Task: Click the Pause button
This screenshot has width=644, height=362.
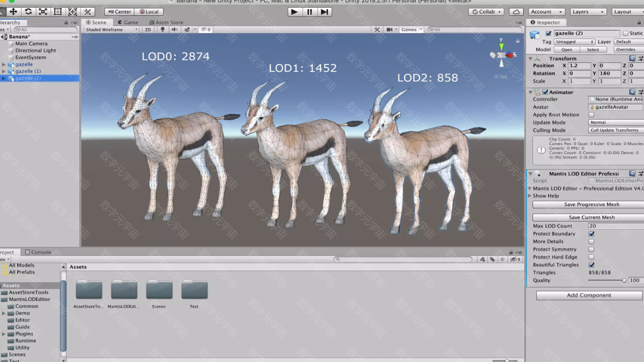Action: (x=309, y=12)
